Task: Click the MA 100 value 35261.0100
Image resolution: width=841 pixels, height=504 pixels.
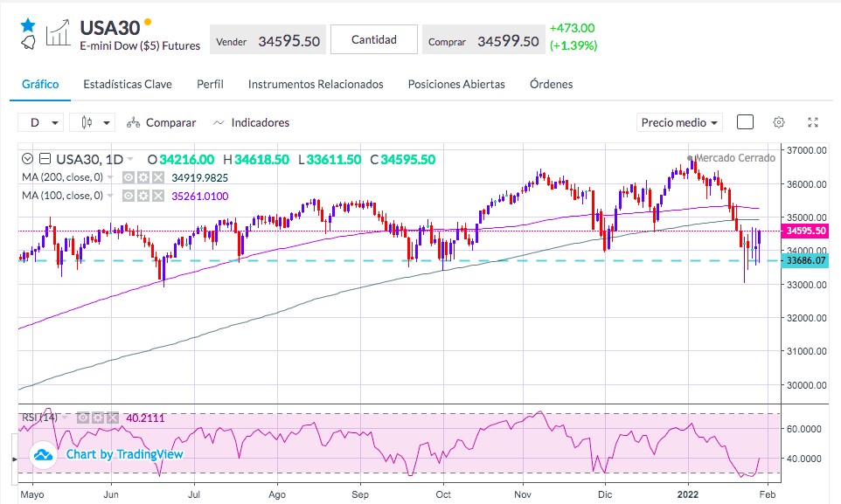Action: coord(200,197)
